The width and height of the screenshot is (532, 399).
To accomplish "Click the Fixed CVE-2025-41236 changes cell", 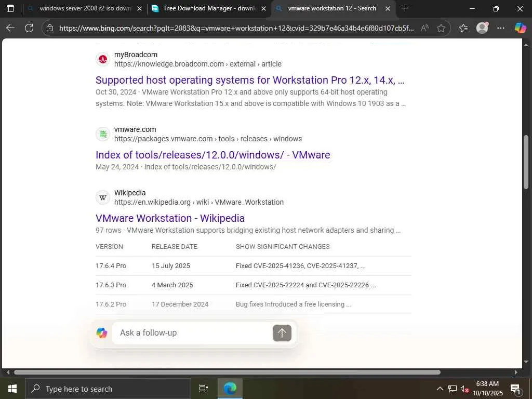I will pos(301,266).
